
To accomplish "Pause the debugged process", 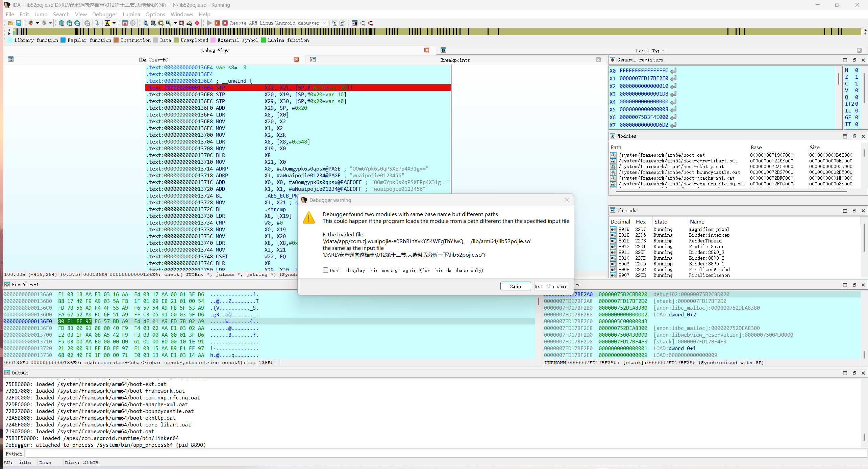I will [x=217, y=23].
